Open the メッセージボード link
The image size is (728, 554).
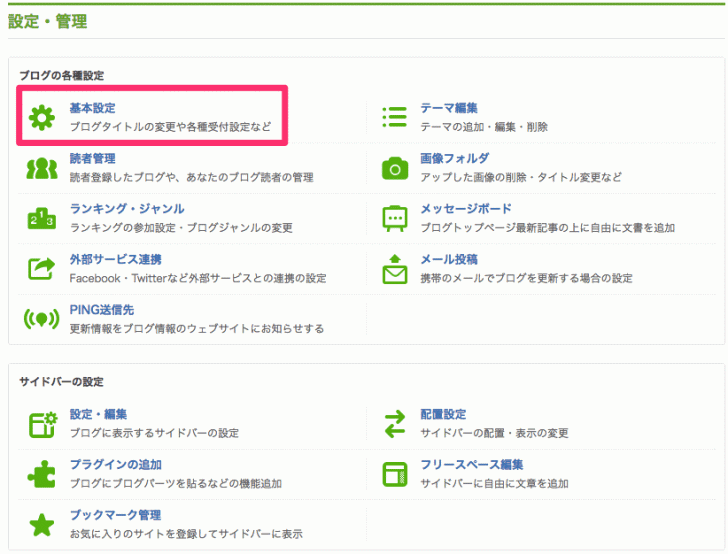pyautogui.click(x=465, y=209)
